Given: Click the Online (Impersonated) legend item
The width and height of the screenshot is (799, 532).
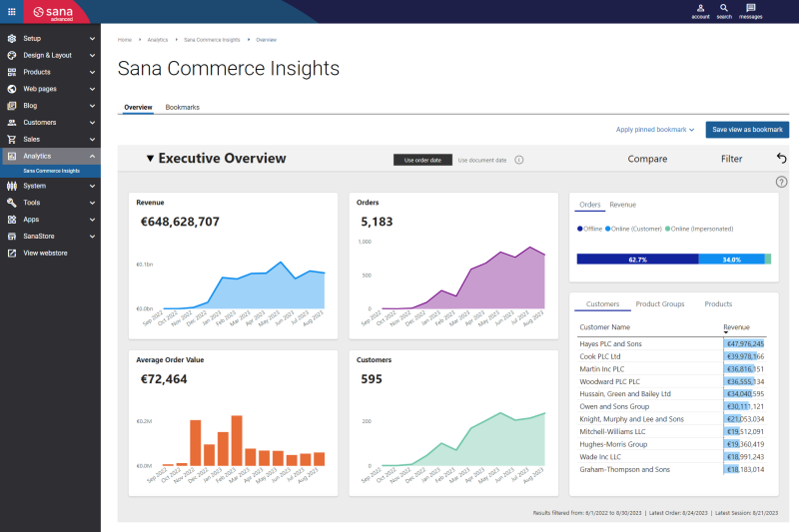Looking at the screenshot, I should [699, 229].
